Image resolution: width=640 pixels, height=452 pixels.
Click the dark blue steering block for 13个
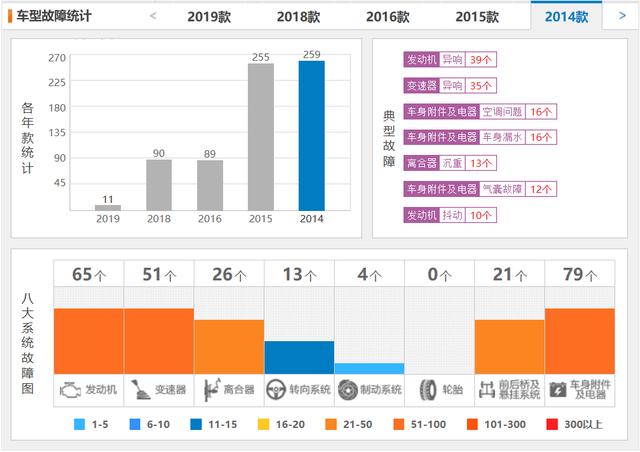pyautogui.click(x=299, y=358)
